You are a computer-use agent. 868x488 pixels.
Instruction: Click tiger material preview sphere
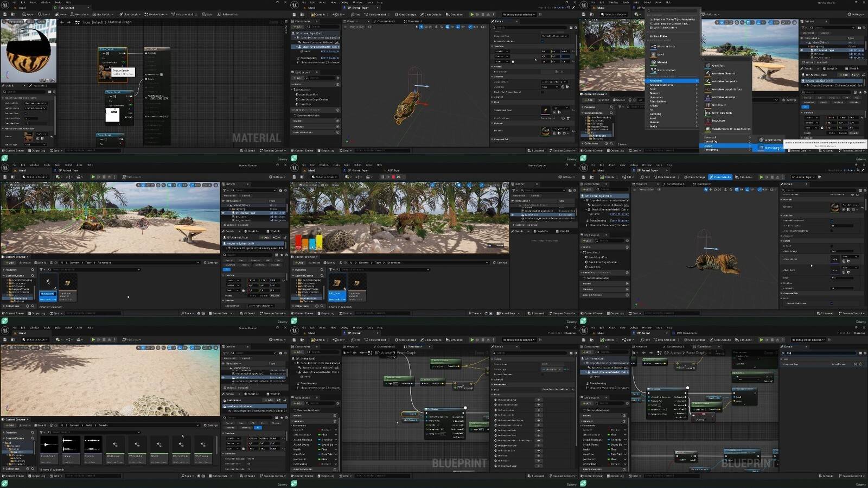pyautogui.click(x=28, y=52)
